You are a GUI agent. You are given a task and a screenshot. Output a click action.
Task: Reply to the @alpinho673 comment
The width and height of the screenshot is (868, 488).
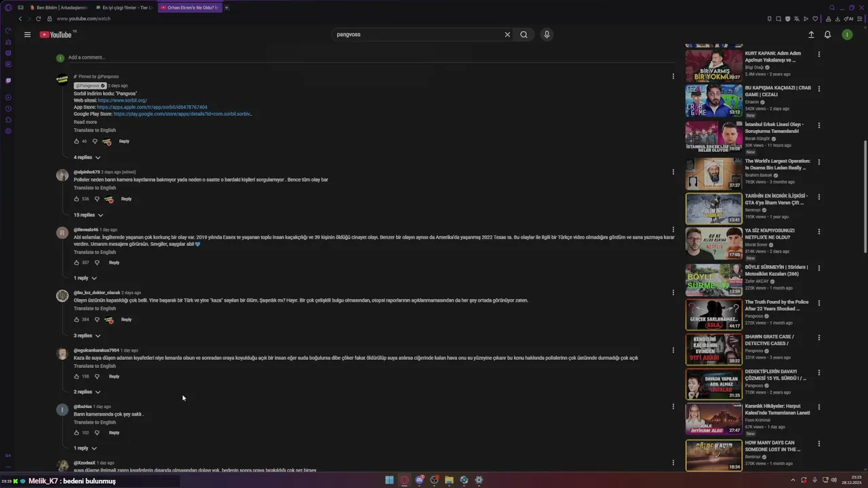[126, 199]
